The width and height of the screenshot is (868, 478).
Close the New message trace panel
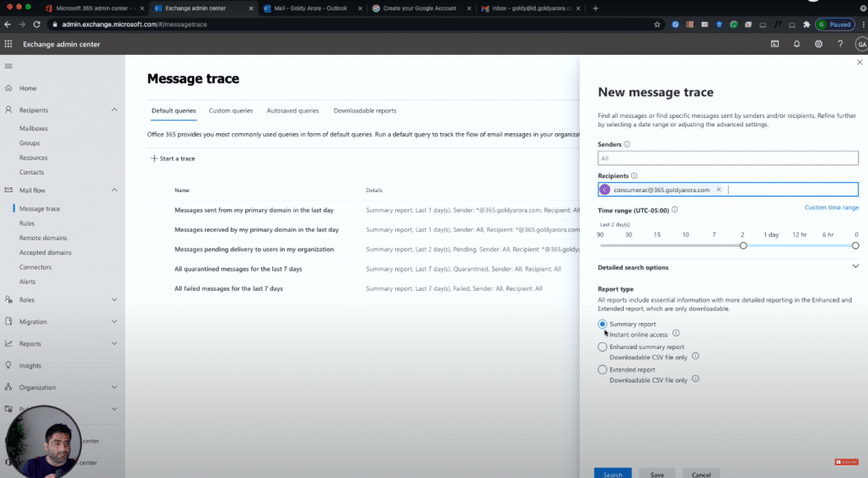[x=859, y=62]
